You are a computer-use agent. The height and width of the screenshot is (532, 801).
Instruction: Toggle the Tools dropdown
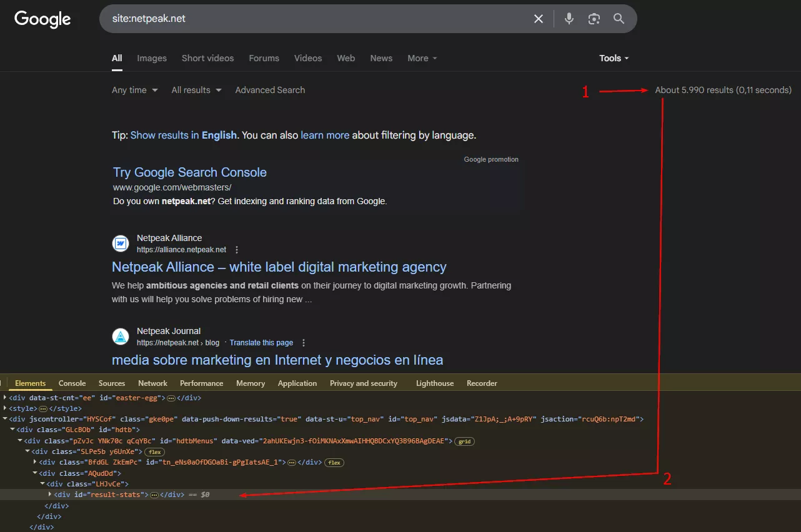[614, 58]
